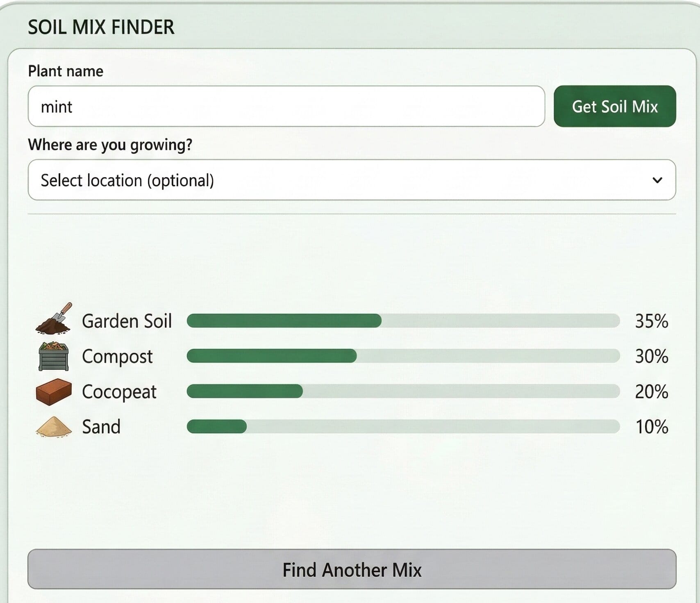Open the location dropdown chevron arrow
The image size is (700, 603).
(x=657, y=180)
